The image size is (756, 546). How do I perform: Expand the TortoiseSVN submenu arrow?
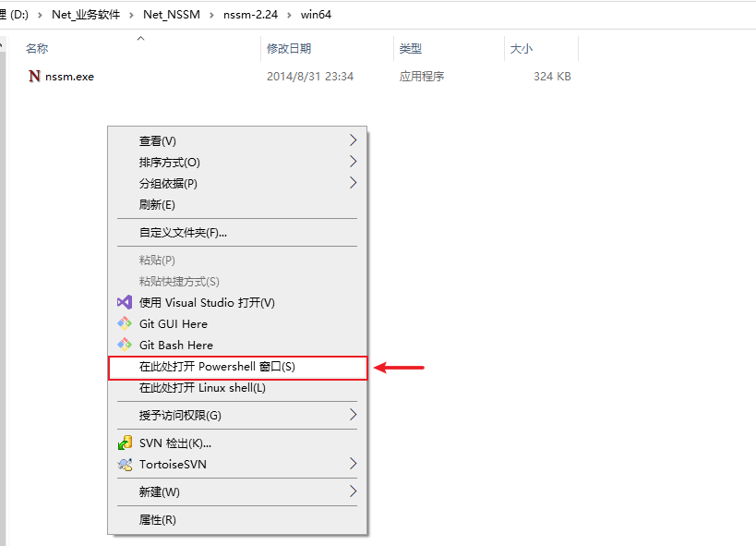pyautogui.click(x=353, y=464)
